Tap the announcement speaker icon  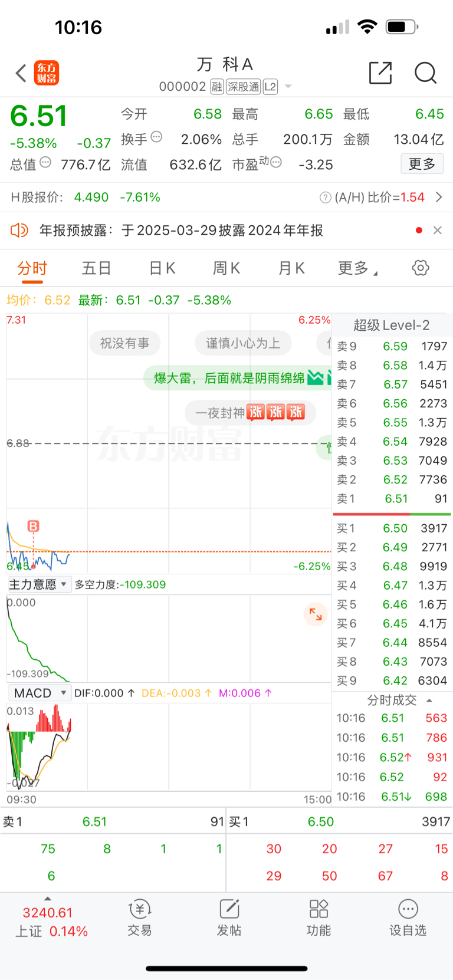(x=19, y=230)
